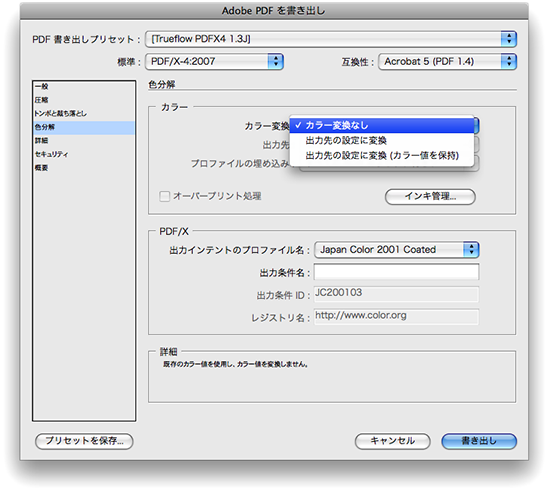Toggle the オーバープリント処理 checkbox
The height and width of the screenshot is (490, 550).
click(165, 196)
